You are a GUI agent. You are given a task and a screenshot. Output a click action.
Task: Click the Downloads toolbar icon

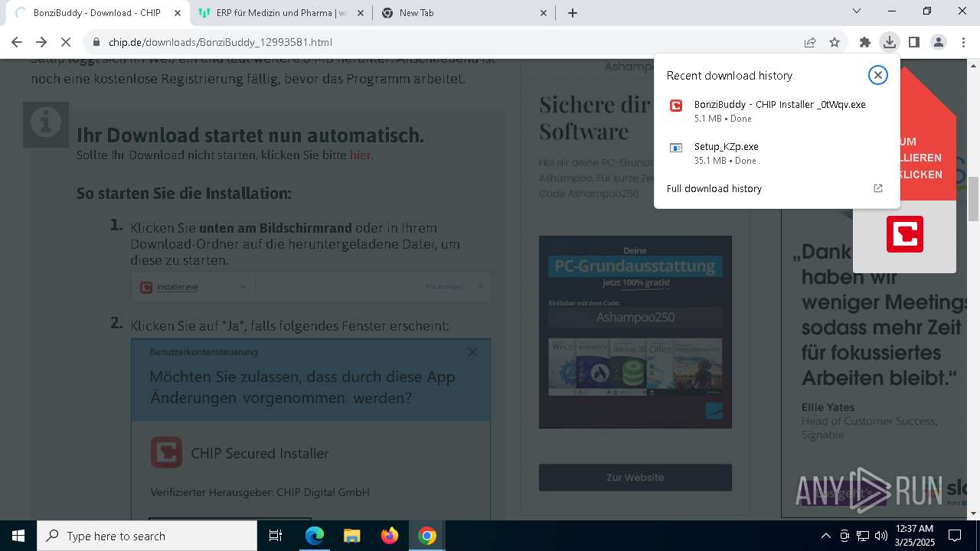click(889, 42)
